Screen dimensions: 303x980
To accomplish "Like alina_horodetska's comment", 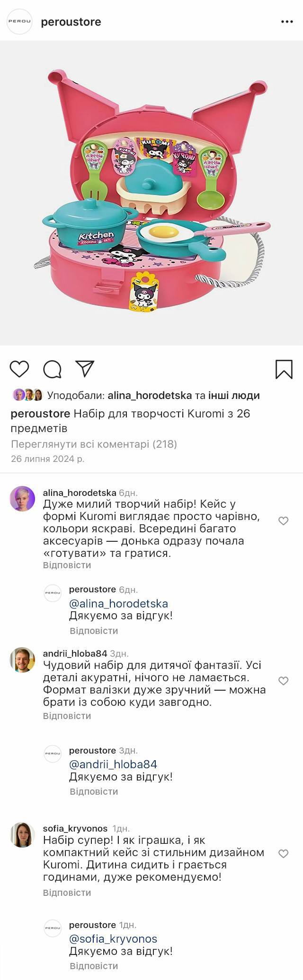I will tap(283, 521).
